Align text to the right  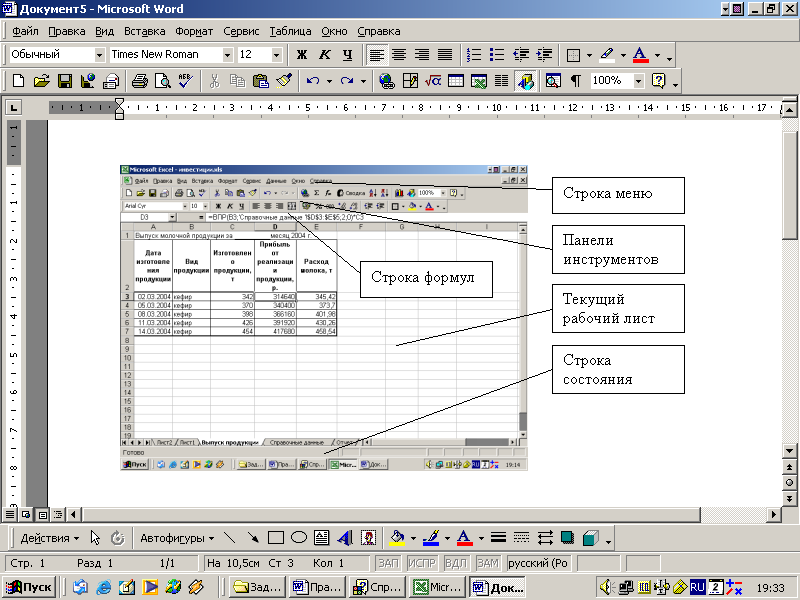click(x=422, y=54)
